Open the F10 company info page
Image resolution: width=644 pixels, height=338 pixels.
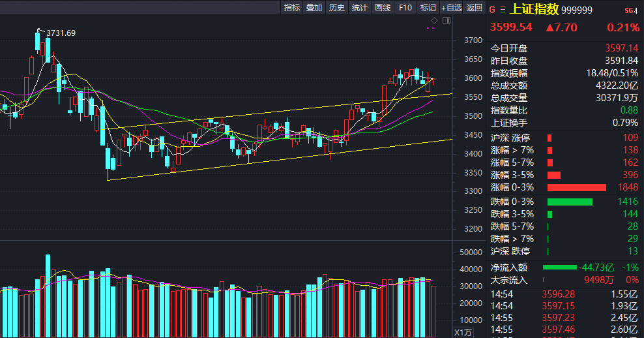pyautogui.click(x=405, y=7)
